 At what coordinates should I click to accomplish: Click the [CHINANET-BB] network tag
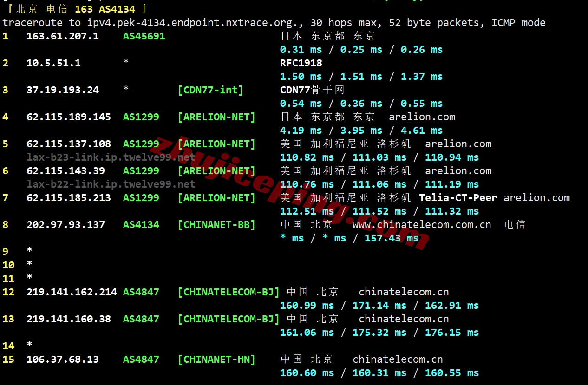(x=216, y=225)
